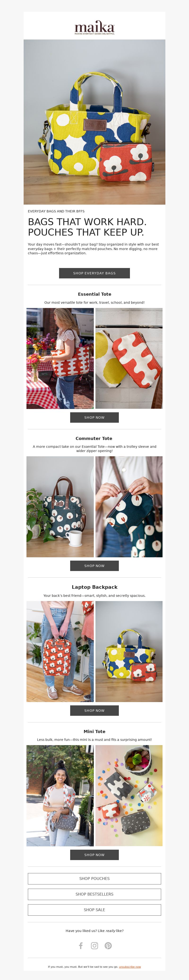Image resolution: width=189 pixels, height=980 pixels.
Task: Click the unsubscribe now link
Action: [x=130, y=967]
